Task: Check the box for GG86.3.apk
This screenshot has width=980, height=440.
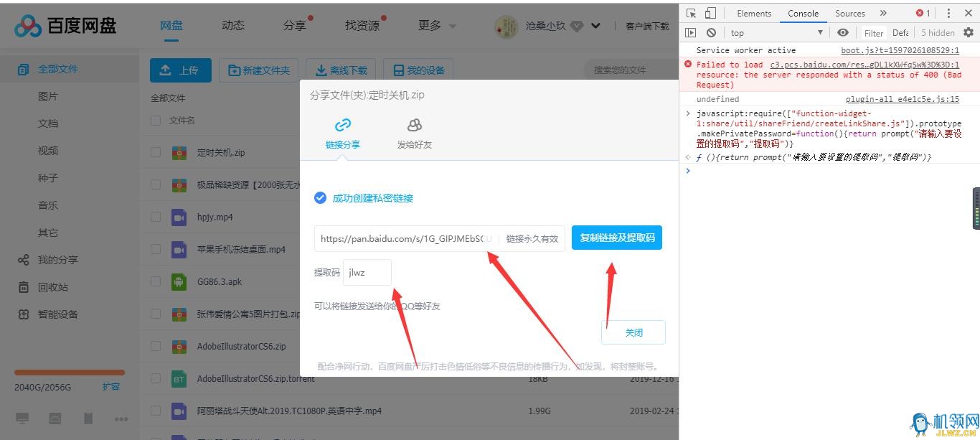Action: coord(156,281)
